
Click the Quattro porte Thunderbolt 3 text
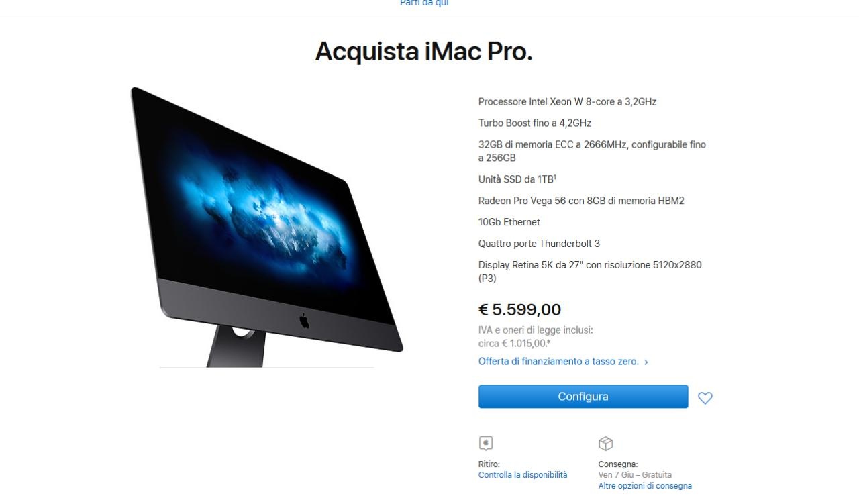pyautogui.click(x=539, y=244)
